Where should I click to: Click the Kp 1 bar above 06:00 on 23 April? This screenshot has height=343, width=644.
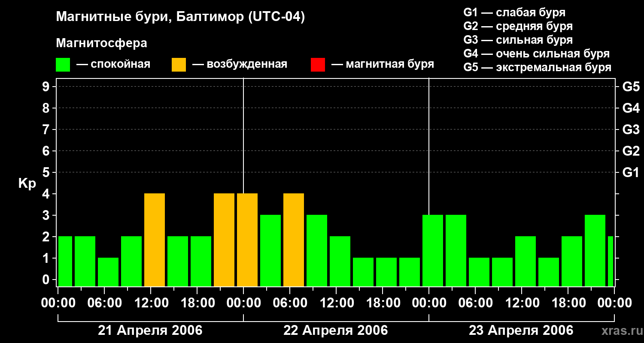[479, 272]
